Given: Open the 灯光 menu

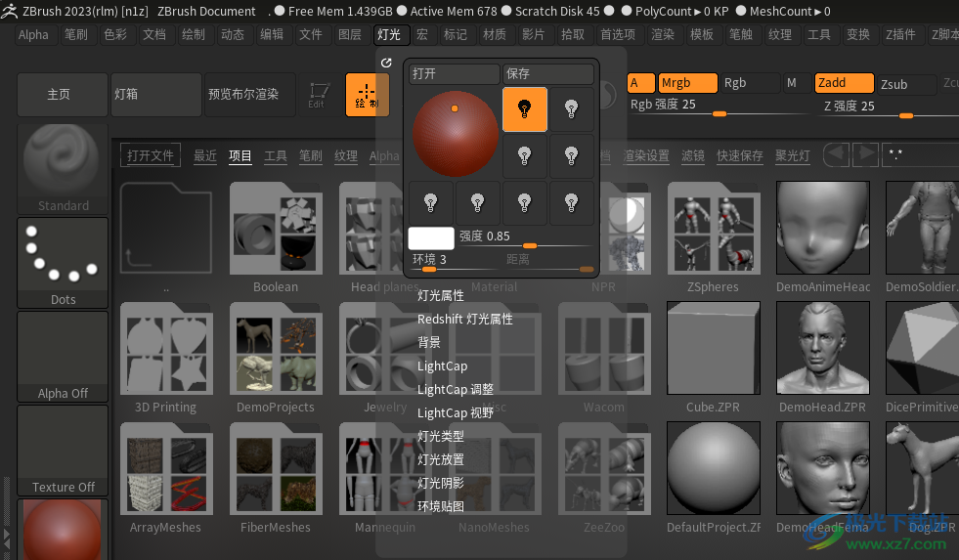Looking at the screenshot, I should [x=389, y=35].
